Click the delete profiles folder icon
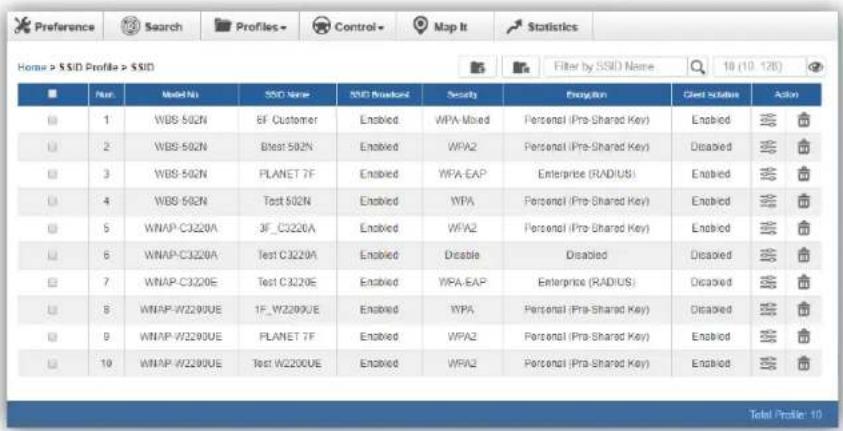The height and width of the screenshot is (431, 843). [x=521, y=67]
